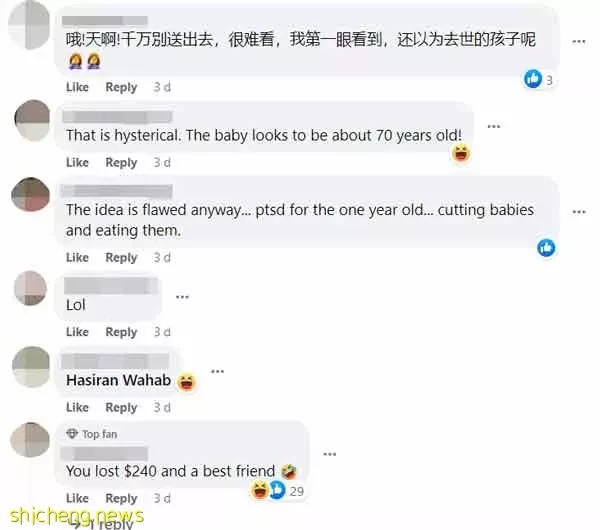The height and width of the screenshot is (530, 600).
Task: Open options menu for the Chinese comment
Action: [x=579, y=41]
